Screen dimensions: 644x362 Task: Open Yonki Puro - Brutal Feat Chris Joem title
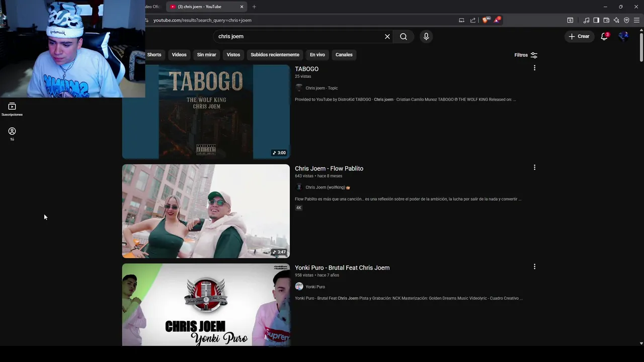pyautogui.click(x=342, y=267)
